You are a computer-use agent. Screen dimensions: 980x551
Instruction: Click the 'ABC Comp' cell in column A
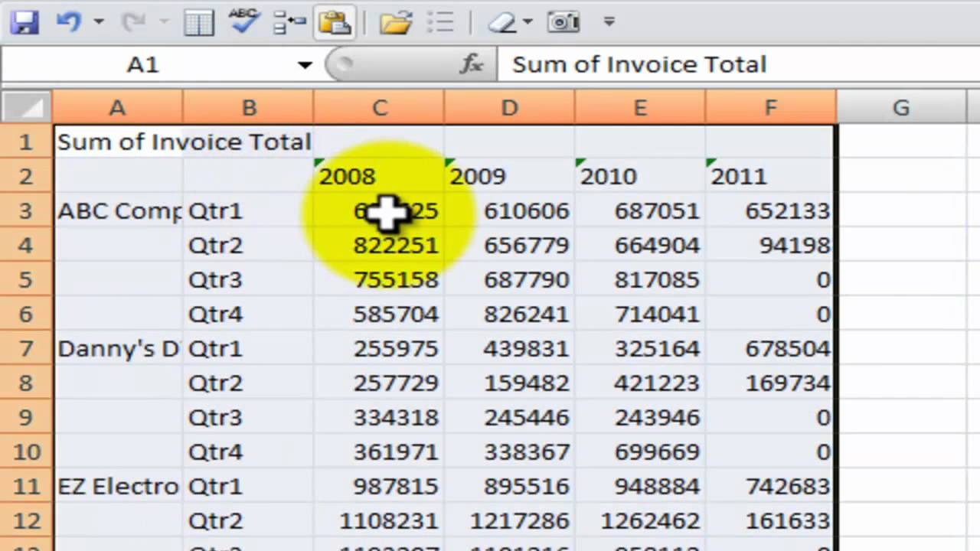pos(117,210)
